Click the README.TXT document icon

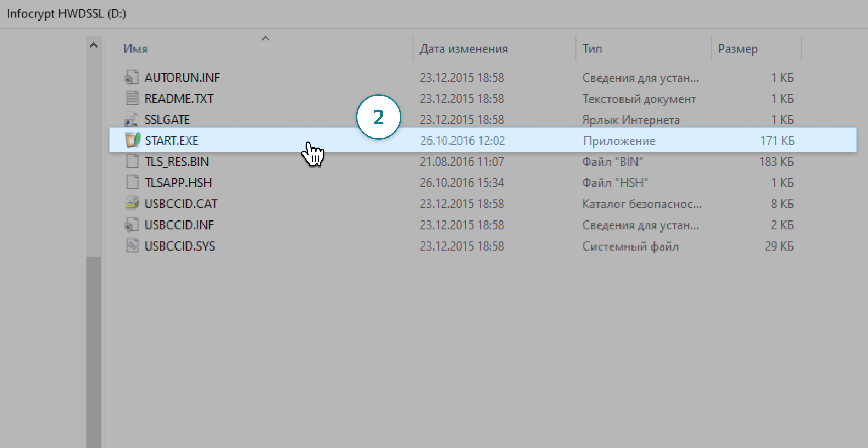132,98
